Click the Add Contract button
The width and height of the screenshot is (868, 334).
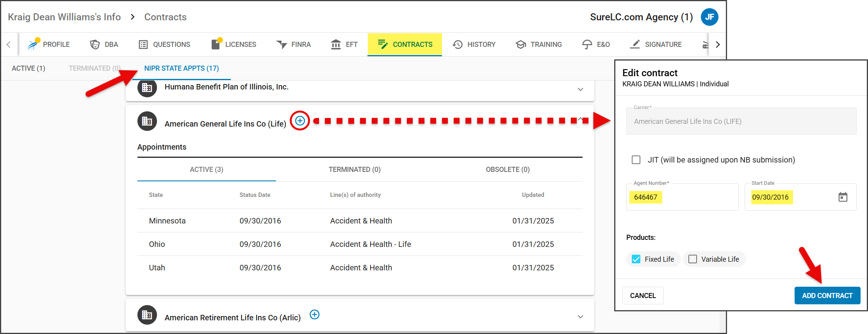tap(827, 296)
